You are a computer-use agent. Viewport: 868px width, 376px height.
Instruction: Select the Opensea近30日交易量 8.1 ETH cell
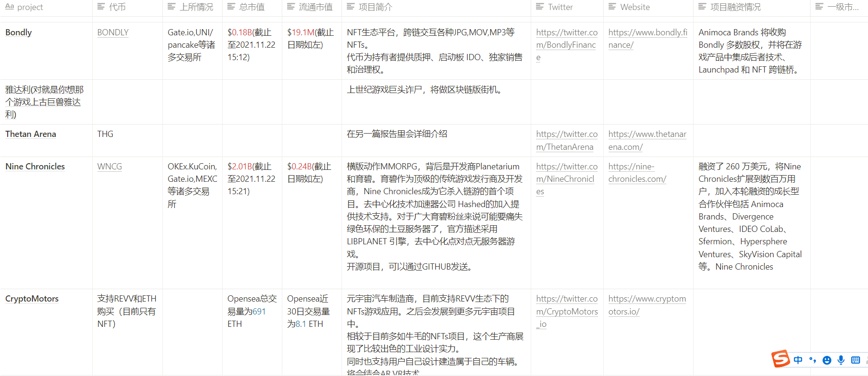pyautogui.click(x=312, y=332)
